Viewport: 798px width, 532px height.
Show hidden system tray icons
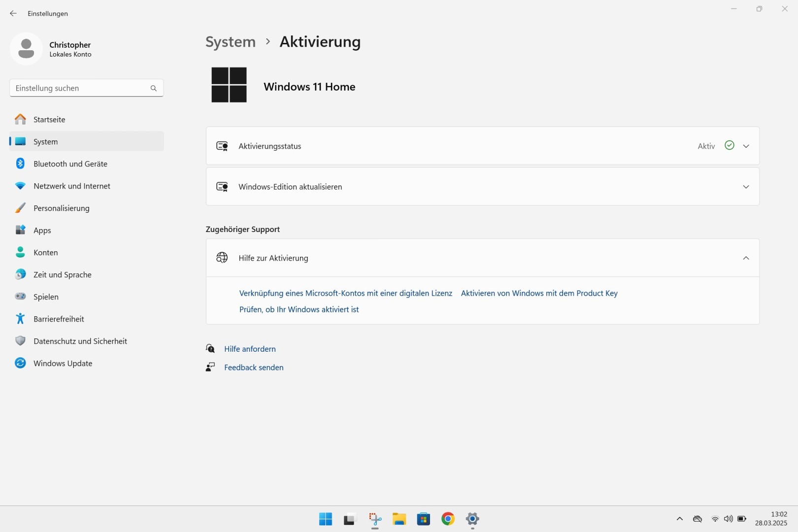(680, 519)
